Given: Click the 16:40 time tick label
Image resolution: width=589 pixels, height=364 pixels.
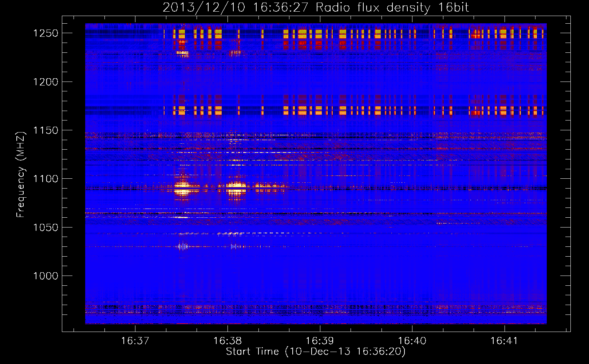Looking at the screenshot, I should click(x=412, y=341).
